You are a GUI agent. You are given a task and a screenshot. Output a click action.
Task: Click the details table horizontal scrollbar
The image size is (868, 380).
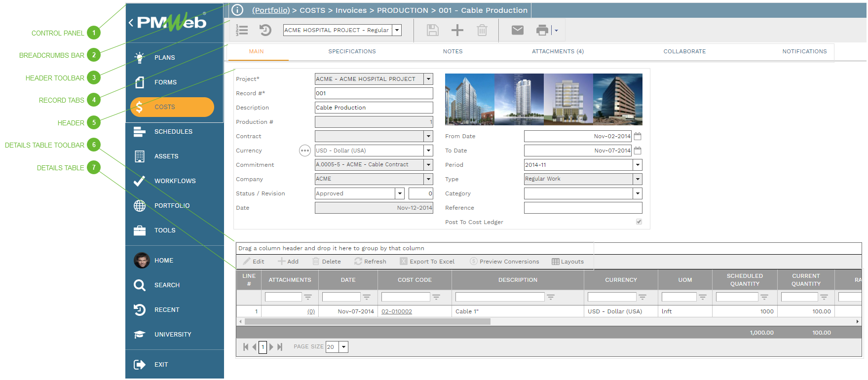368,322
